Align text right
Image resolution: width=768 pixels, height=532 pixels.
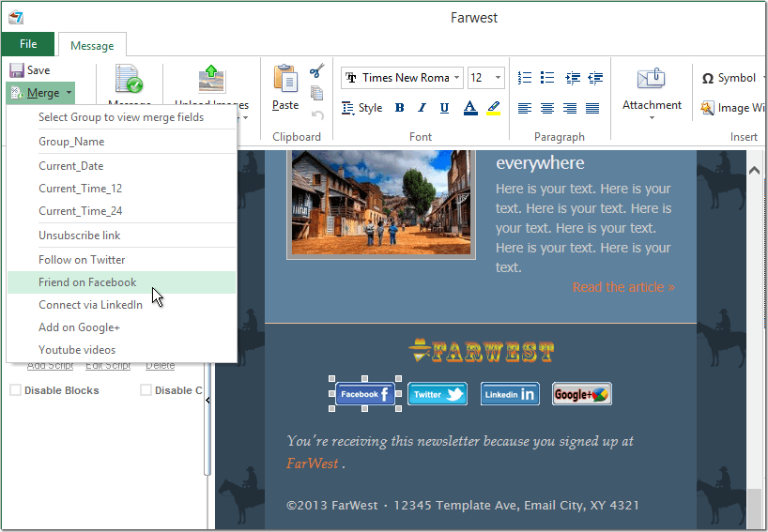coord(570,108)
